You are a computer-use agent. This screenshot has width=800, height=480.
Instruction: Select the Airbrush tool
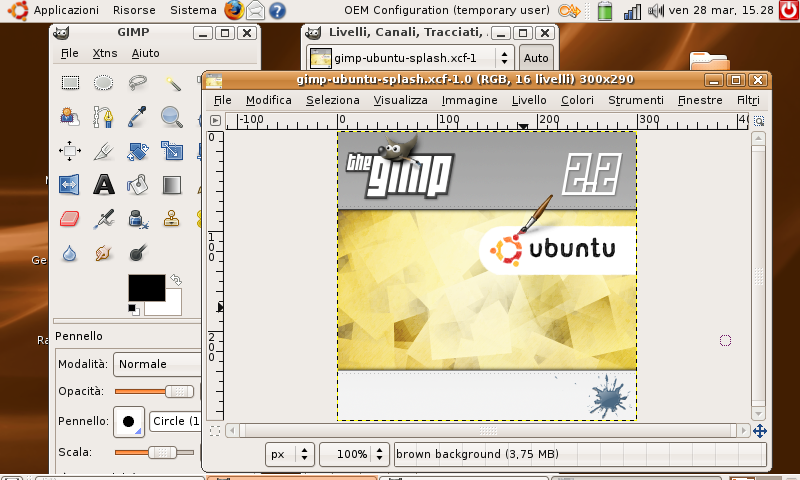pos(104,219)
